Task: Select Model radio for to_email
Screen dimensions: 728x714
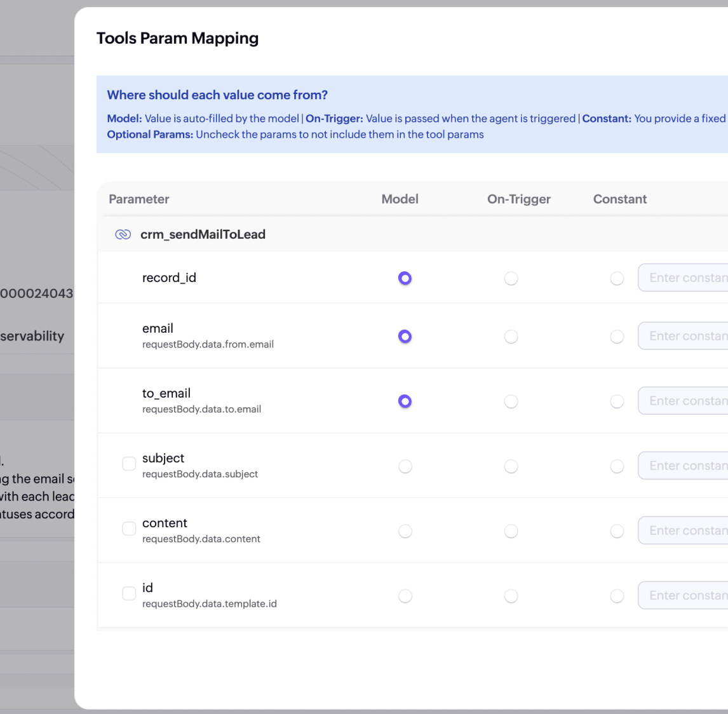Action: click(x=405, y=401)
